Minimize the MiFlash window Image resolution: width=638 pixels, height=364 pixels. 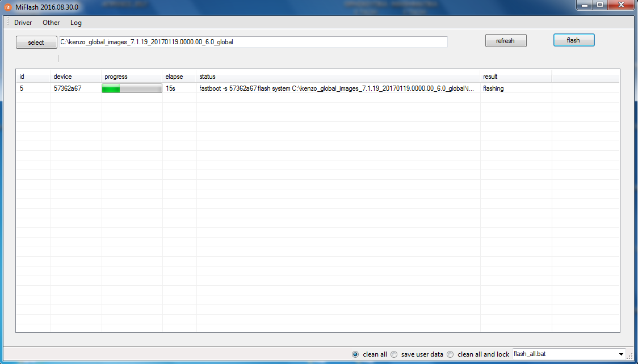coord(585,5)
